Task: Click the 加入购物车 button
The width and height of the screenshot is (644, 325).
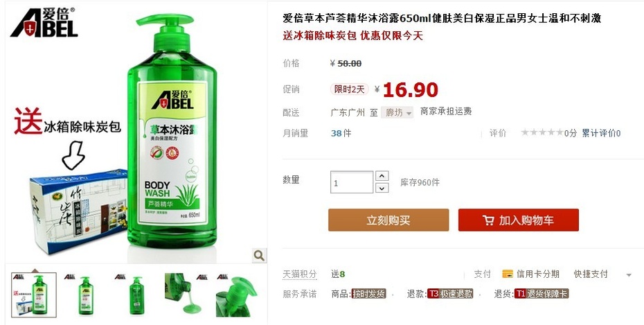Action: pos(519,220)
